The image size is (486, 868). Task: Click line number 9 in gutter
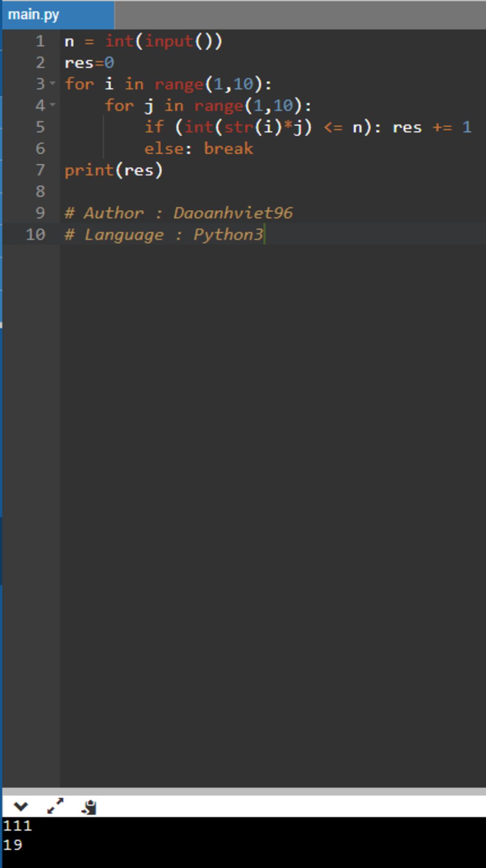pos(40,213)
